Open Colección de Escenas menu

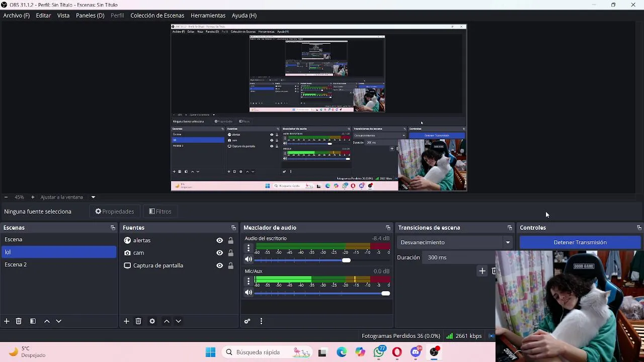(x=157, y=16)
